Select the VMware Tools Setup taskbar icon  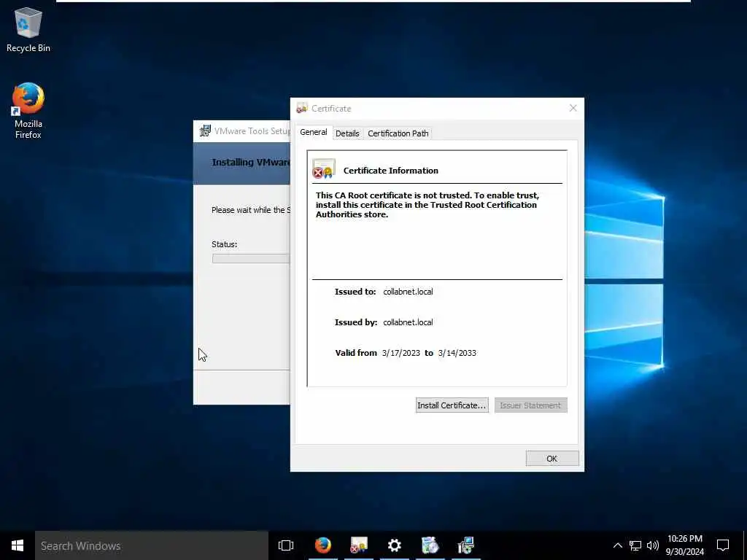coord(465,545)
